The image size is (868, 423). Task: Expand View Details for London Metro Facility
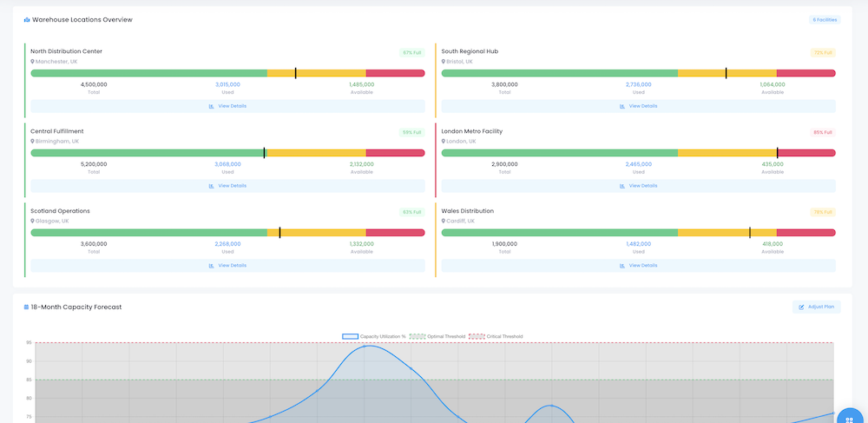tap(639, 186)
